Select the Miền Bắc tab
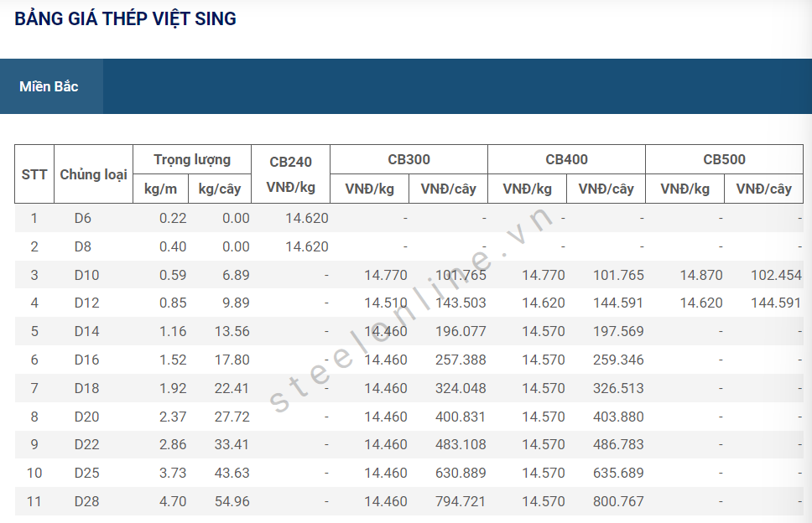This screenshot has height=523, width=812. (x=51, y=86)
